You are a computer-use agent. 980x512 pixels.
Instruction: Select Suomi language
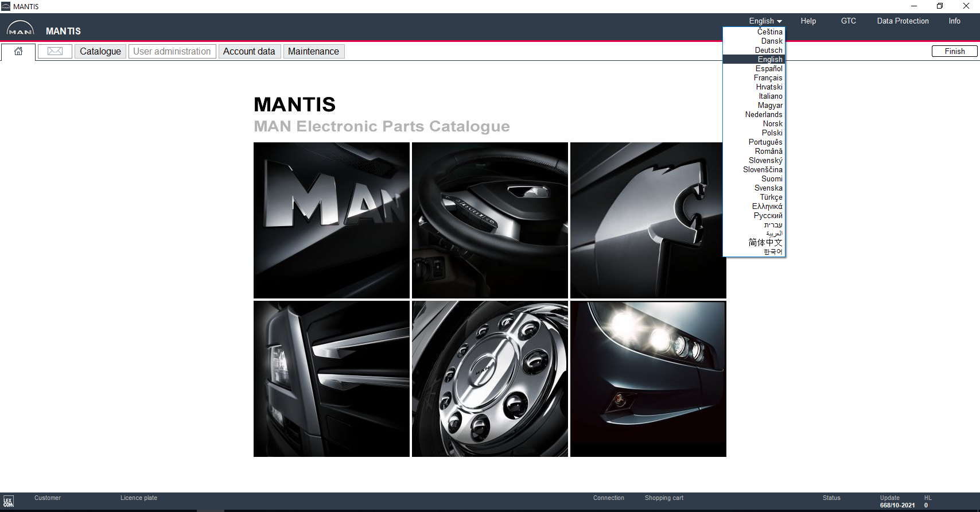pyautogui.click(x=754, y=179)
